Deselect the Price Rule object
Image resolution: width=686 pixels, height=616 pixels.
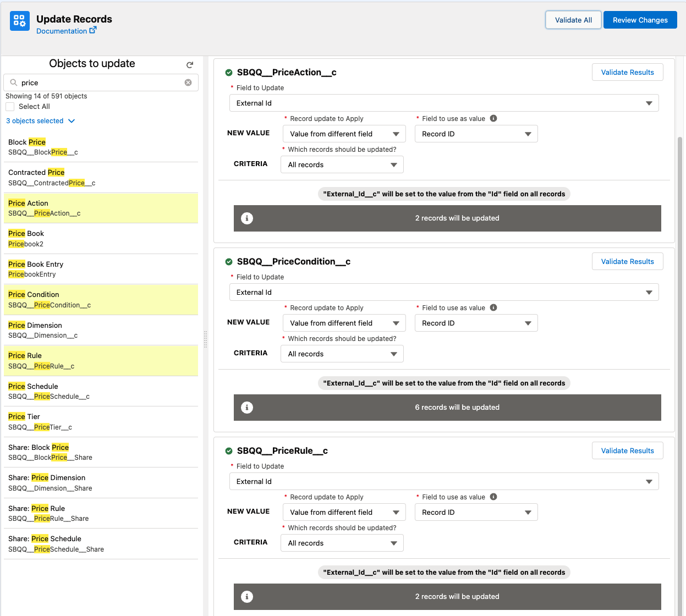[101, 360]
